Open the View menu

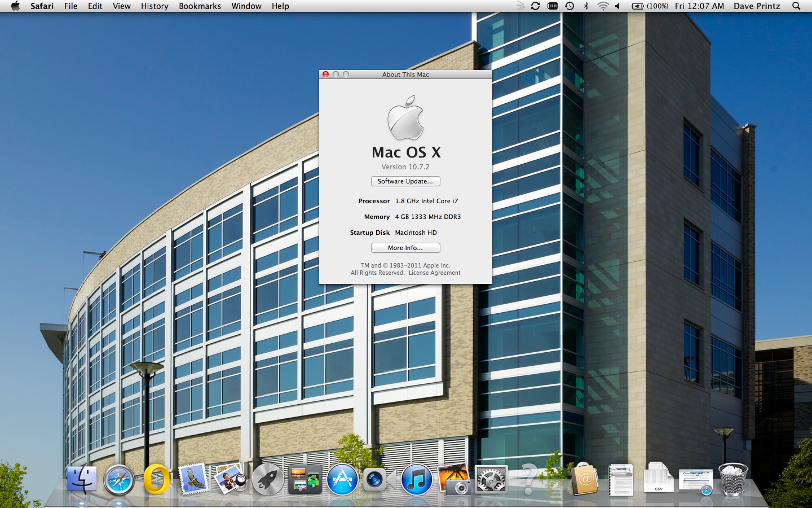tap(122, 6)
